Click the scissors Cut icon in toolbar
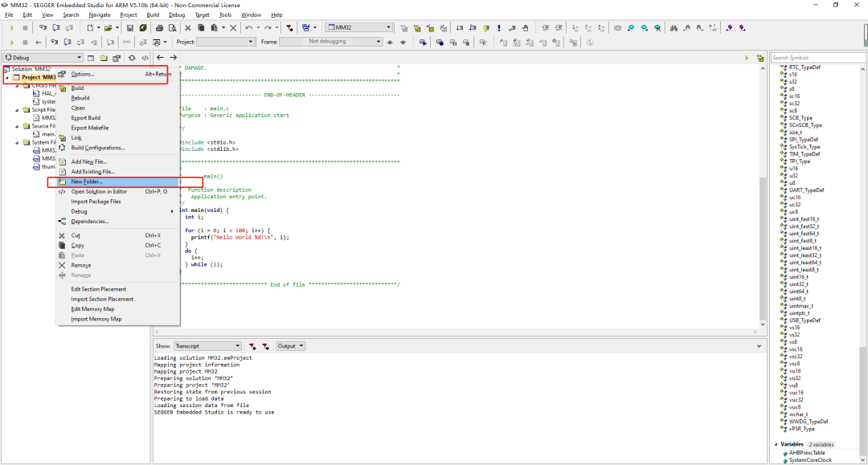The image size is (868, 465). tap(187, 27)
